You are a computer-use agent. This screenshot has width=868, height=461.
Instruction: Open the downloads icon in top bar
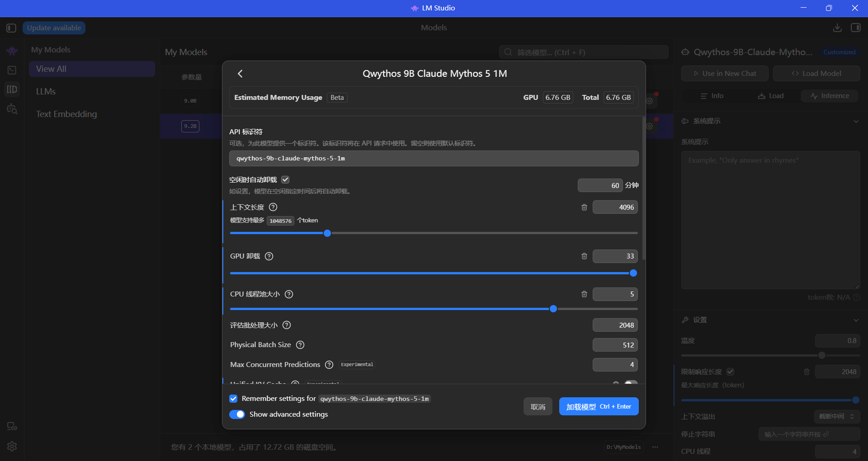[x=837, y=28]
